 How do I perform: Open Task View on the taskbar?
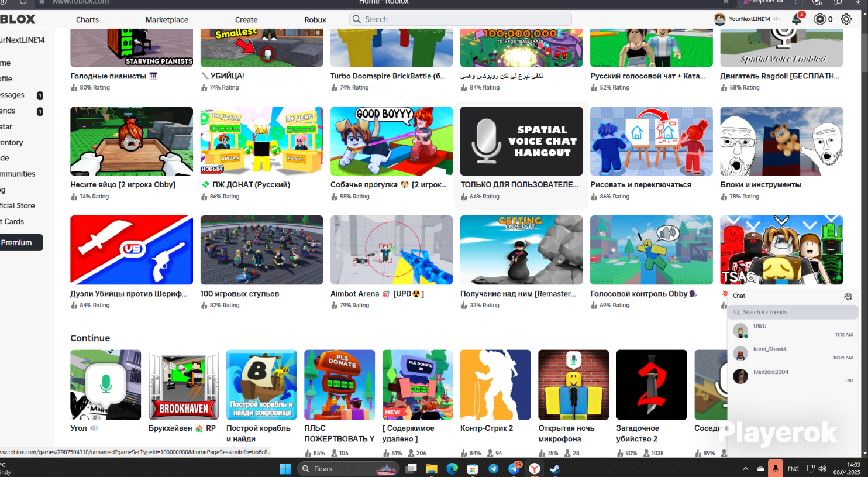(x=412, y=469)
